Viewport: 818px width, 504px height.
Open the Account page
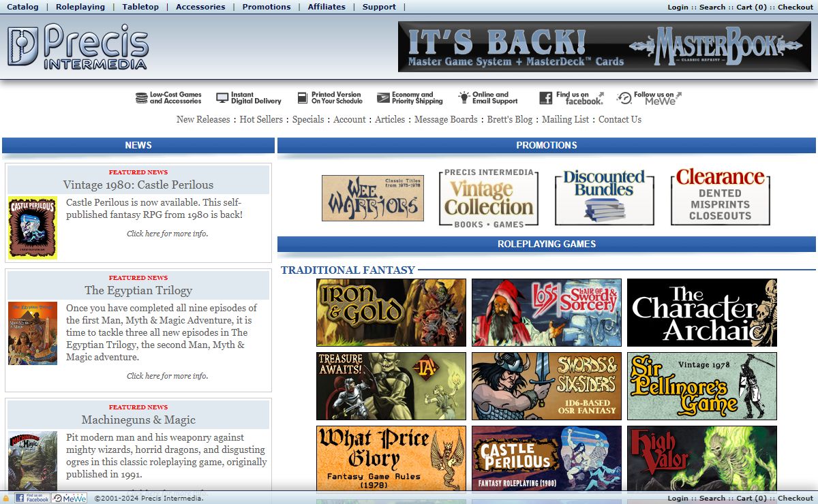pyautogui.click(x=350, y=119)
